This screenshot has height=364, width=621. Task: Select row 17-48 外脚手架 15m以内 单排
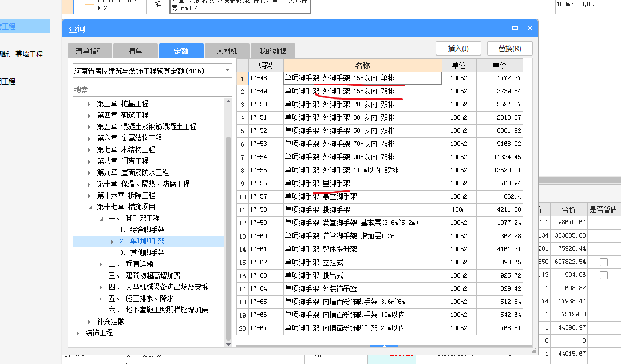(x=380, y=78)
